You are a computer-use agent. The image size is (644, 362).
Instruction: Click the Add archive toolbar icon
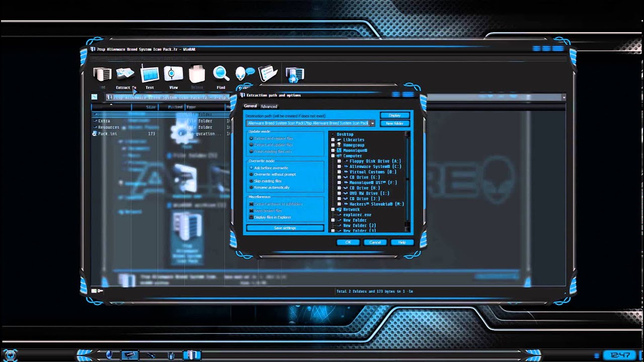coord(102,74)
